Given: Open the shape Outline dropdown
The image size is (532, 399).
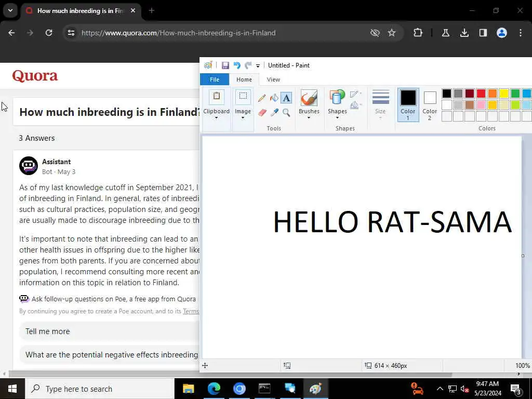Looking at the screenshot, I should click(x=355, y=94).
